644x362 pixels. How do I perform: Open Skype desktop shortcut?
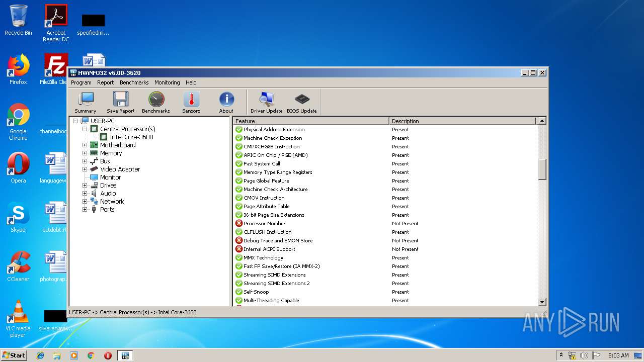[18, 217]
